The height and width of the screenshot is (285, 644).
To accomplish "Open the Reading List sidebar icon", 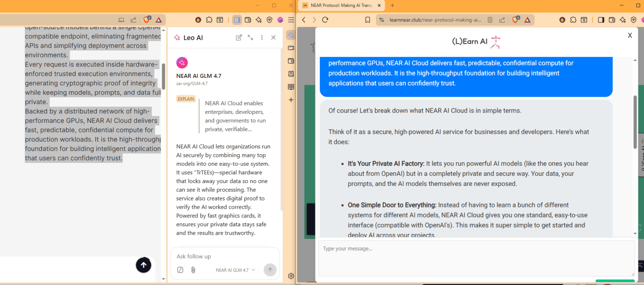I will tap(291, 87).
